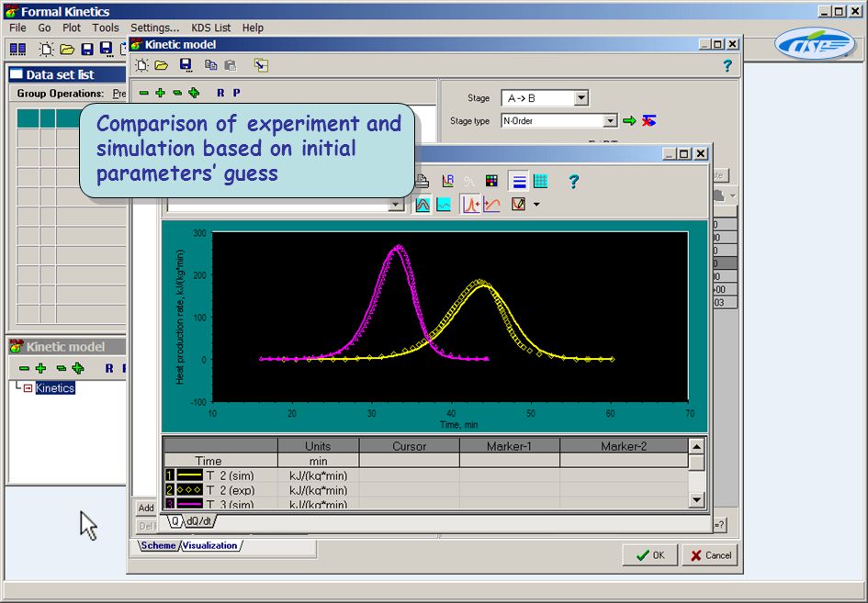Screen dimensions: 868x603
Task: Click the import arrow icon in Kinetic model toolbar
Action: click(x=261, y=65)
